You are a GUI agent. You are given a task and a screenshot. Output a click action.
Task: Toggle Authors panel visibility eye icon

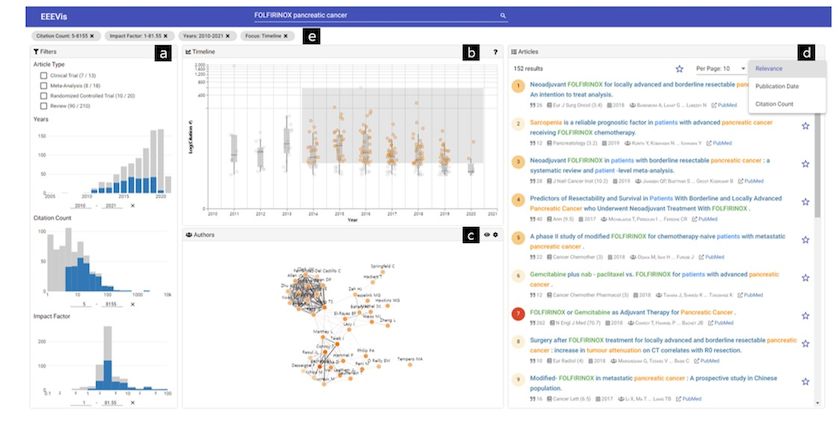coord(487,234)
